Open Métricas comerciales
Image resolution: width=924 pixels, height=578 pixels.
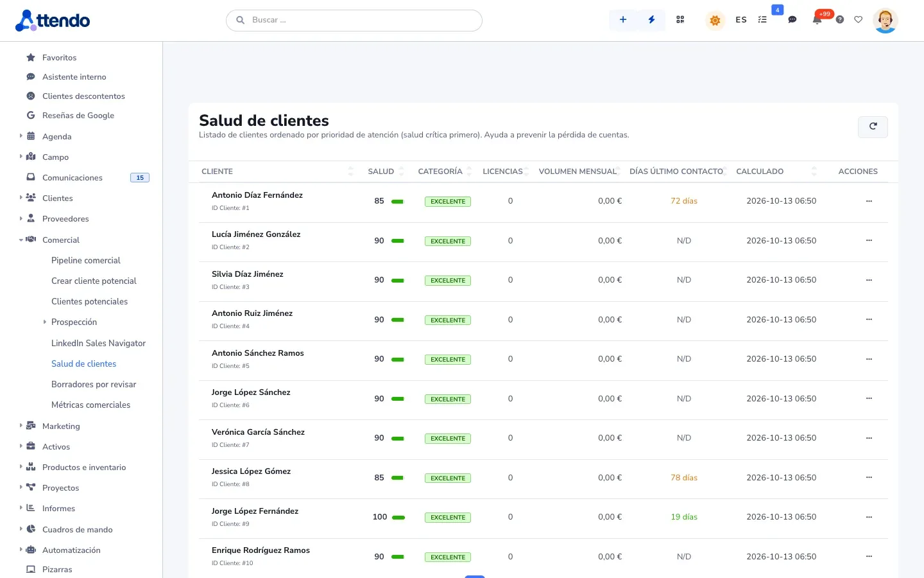90,405
